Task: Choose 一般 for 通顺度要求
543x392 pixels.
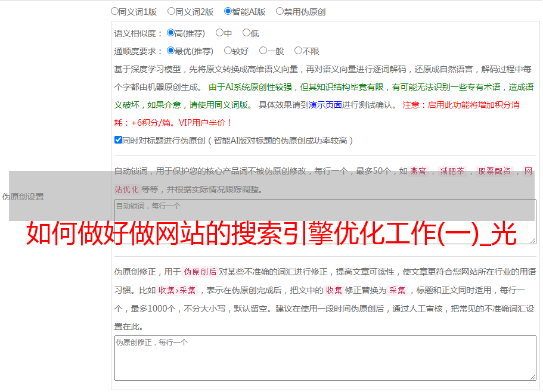Action: 263,51
